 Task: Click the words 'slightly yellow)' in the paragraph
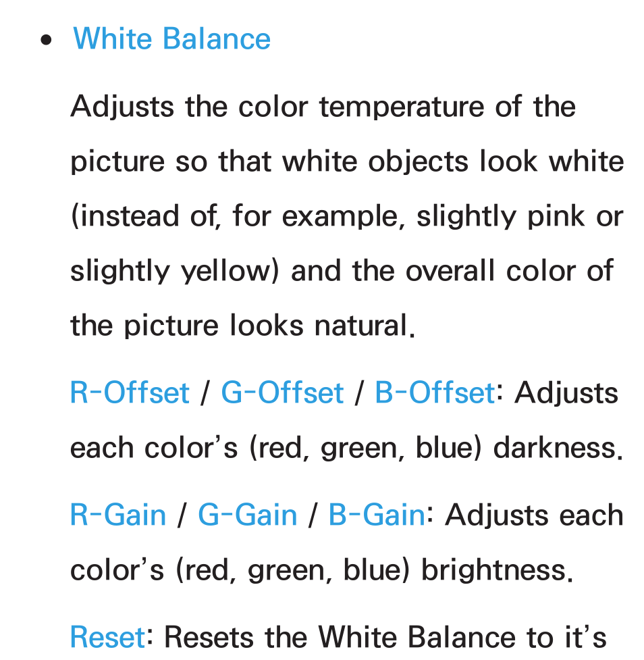175,271
